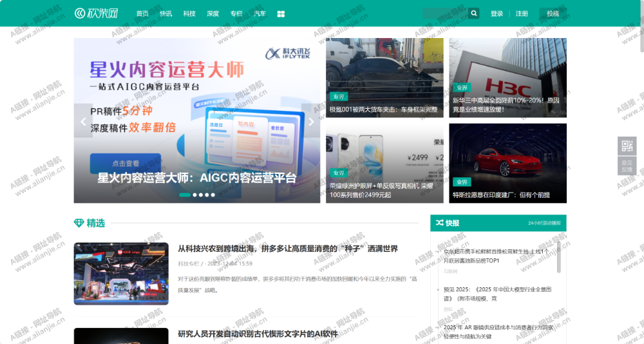The image size is (644, 344).
Task: Open 京东超市 news flash item
Action: [497, 256]
